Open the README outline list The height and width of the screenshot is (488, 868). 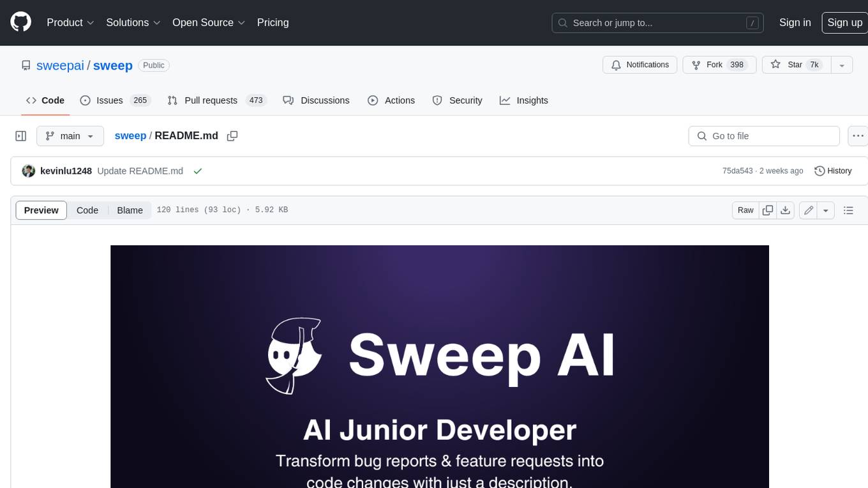(848, 210)
